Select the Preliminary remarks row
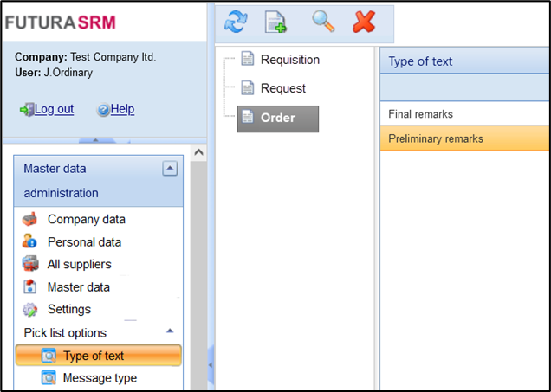The width and height of the screenshot is (551, 392). coord(435,138)
